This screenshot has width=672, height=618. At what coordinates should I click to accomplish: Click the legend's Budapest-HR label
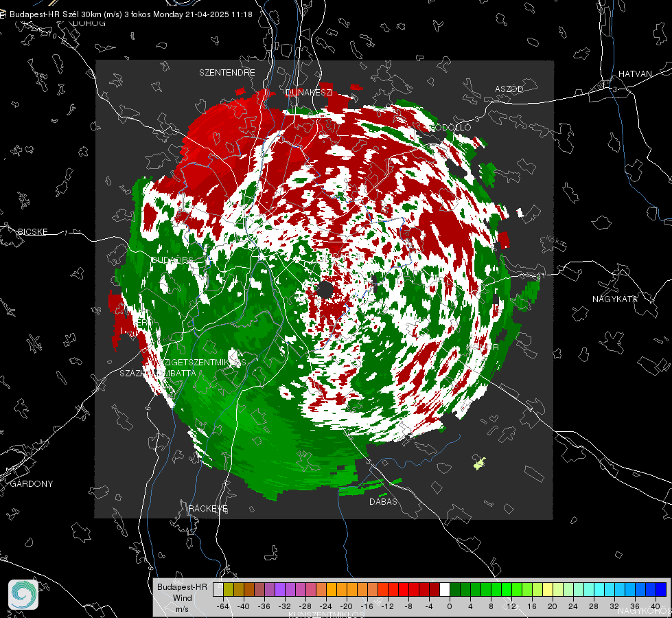tap(182, 587)
